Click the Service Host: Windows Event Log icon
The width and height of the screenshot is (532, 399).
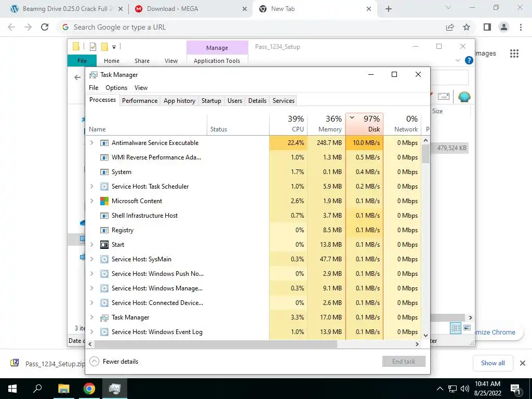(x=104, y=332)
